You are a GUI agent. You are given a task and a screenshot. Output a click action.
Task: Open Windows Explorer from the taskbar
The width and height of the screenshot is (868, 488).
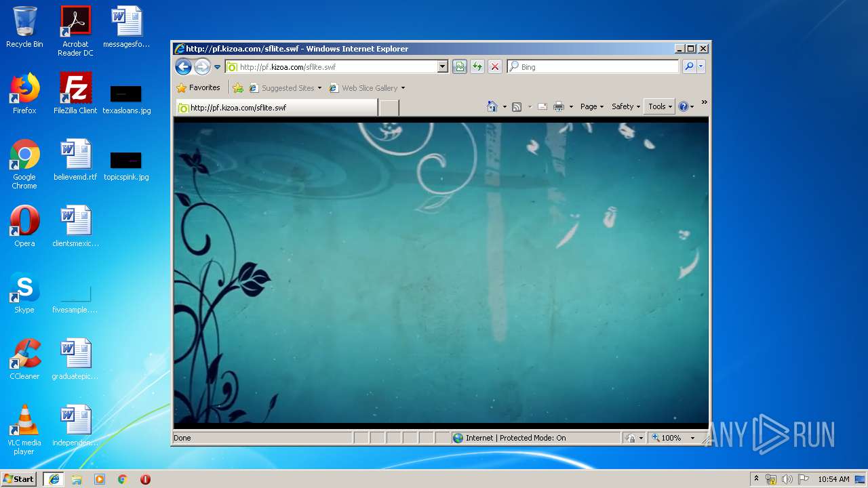[77, 479]
